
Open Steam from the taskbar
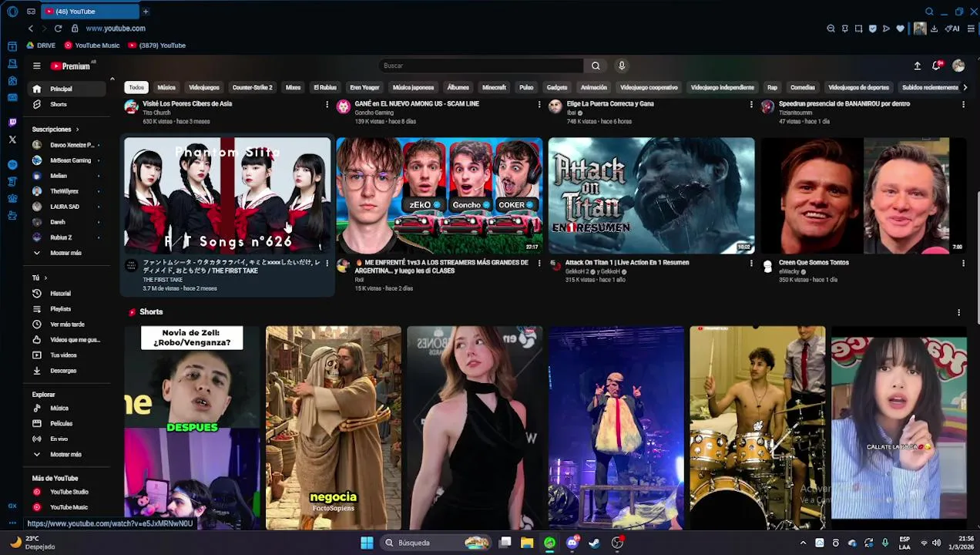coord(594,543)
